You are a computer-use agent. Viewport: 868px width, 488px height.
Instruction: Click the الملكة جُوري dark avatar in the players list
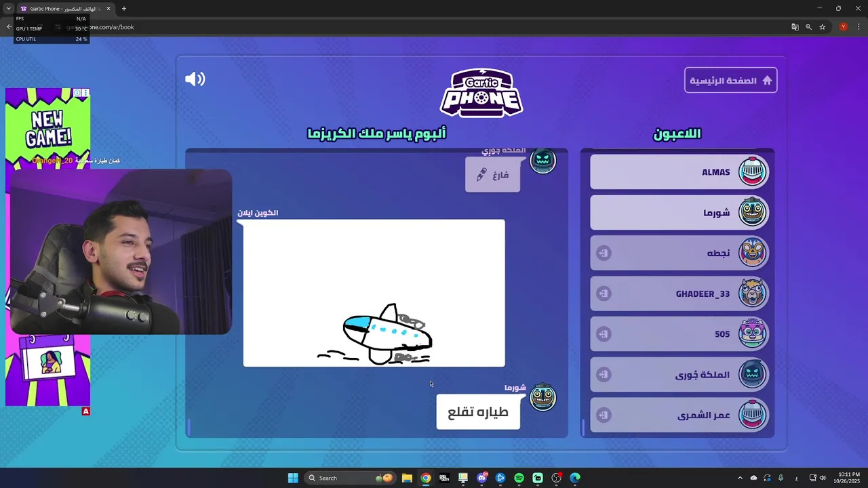(x=752, y=374)
